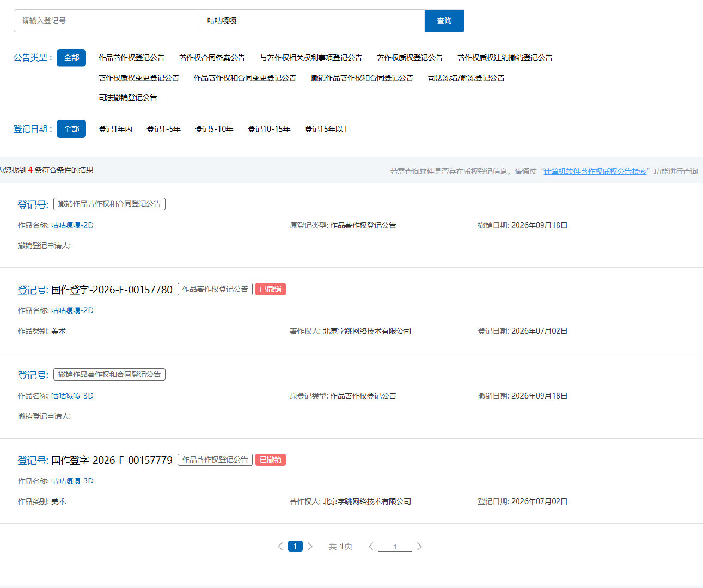Filter registrations by 登记1-5年
This screenshot has height=588, width=703.
(x=163, y=129)
